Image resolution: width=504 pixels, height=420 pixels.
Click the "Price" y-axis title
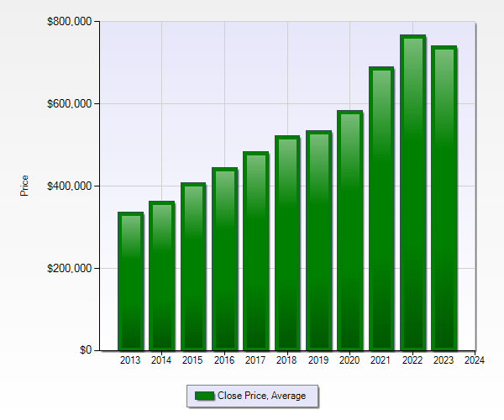[x=24, y=186]
